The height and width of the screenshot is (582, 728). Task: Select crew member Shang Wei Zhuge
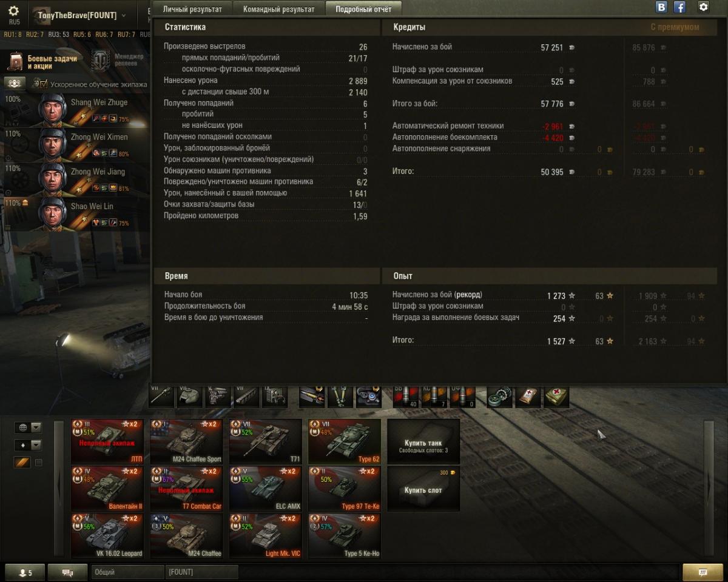coord(76,110)
